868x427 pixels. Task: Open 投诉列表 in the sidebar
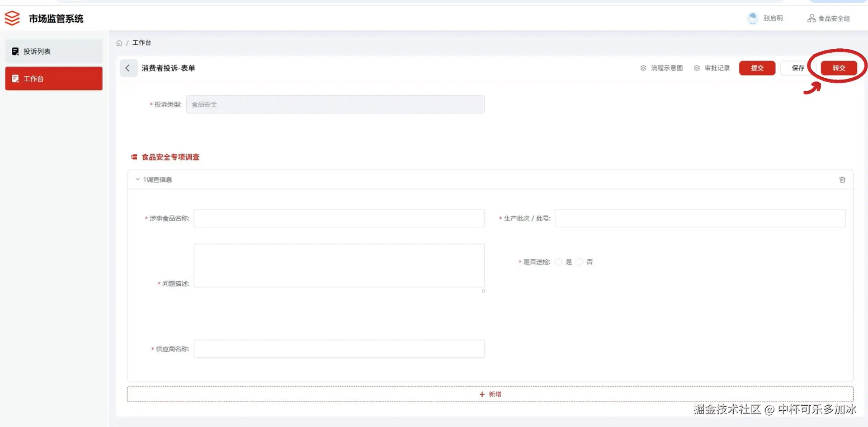(54, 52)
